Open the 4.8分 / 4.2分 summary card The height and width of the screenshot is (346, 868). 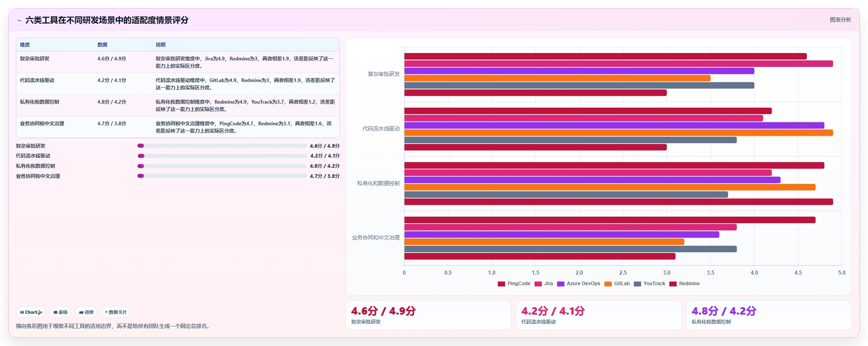click(x=769, y=315)
